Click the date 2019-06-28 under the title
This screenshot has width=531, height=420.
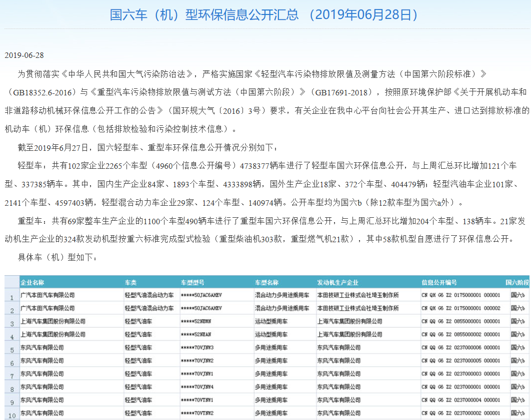click(x=24, y=55)
